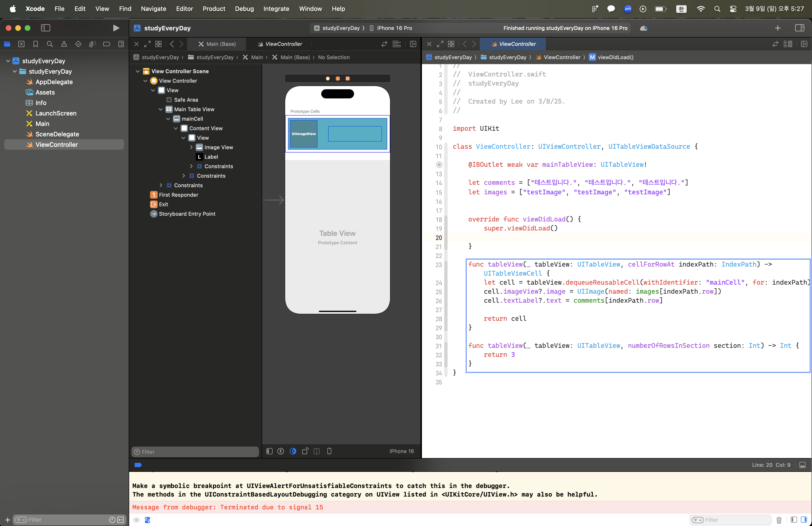The height and width of the screenshot is (526, 812).
Task: Click orientation rotate icon in canvas bar
Action: tap(305, 451)
